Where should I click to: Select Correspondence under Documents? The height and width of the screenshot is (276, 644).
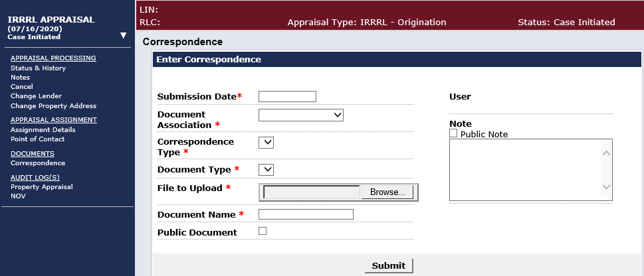pos(38,163)
